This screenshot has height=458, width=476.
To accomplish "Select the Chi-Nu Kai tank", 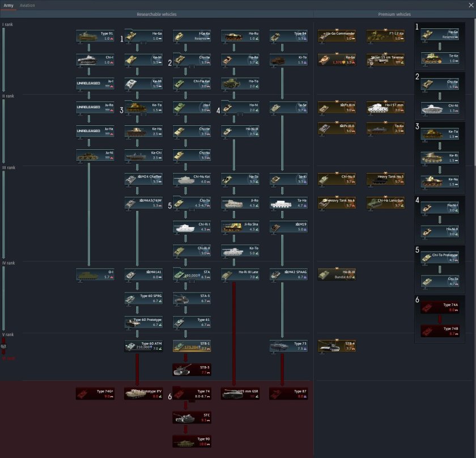I will [x=192, y=179].
